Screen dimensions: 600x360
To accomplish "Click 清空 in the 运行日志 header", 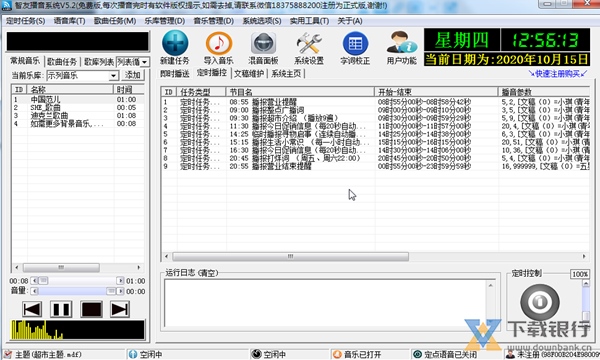I will (208, 273).
